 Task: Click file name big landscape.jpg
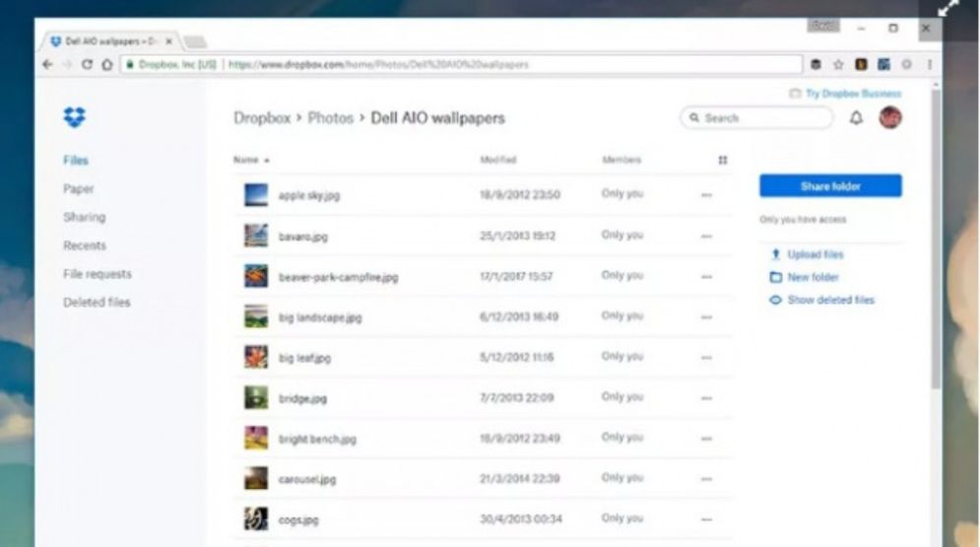320,317
